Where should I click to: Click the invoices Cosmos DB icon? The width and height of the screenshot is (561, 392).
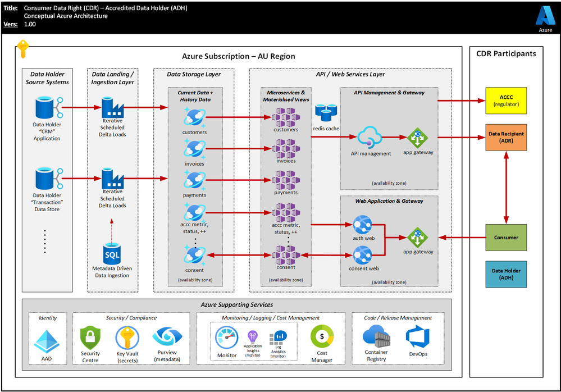pyautogui.click(x=195, y=149)
